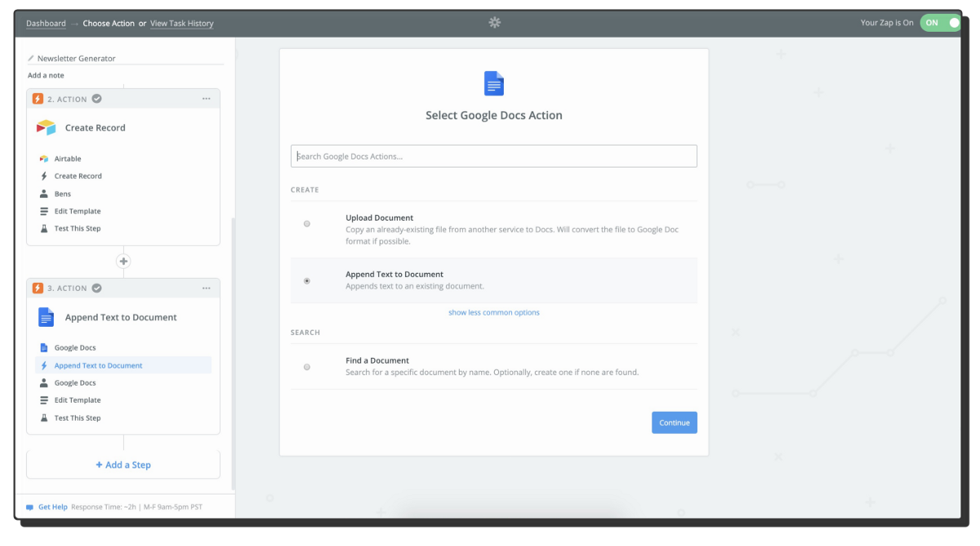980x546 pixels.
Task: Open Test This Step in step 2
Action: [x=78, y=229]
